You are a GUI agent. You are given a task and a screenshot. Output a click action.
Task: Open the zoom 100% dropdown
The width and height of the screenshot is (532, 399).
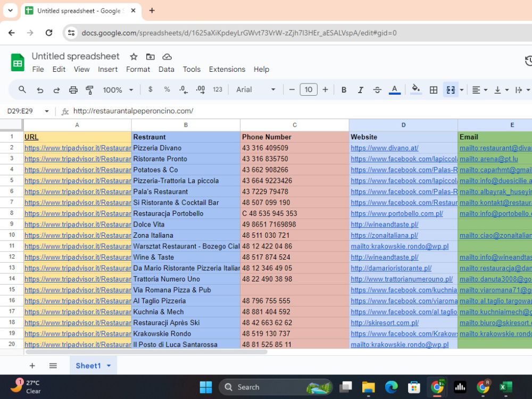[x=118, y=90]
